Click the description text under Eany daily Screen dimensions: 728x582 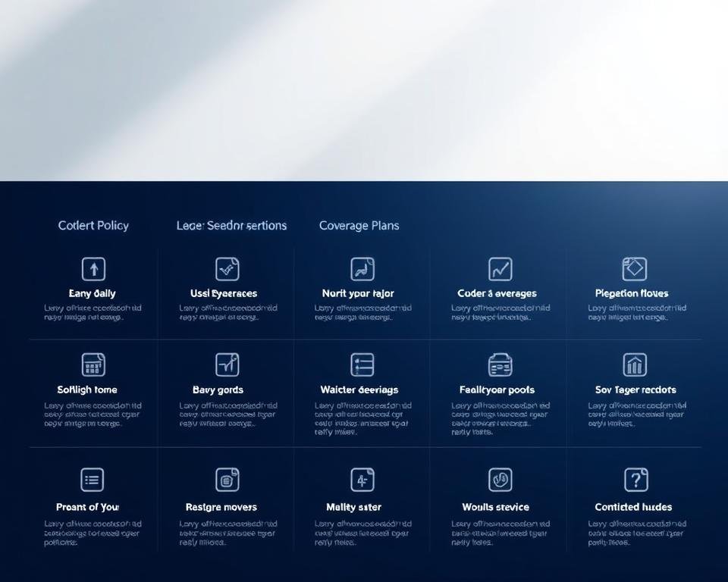[x=93, y=313]
